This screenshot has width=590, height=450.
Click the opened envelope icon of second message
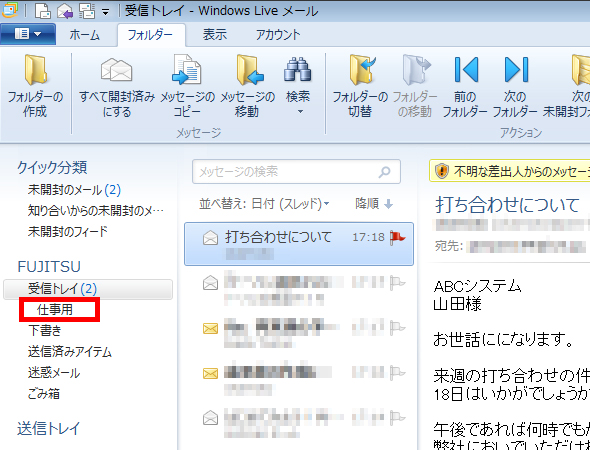point(210,283)
